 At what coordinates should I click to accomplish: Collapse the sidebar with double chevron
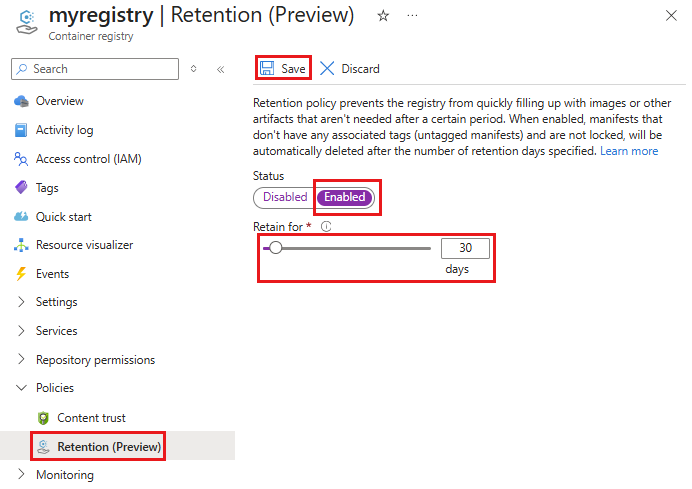(221, 69)
